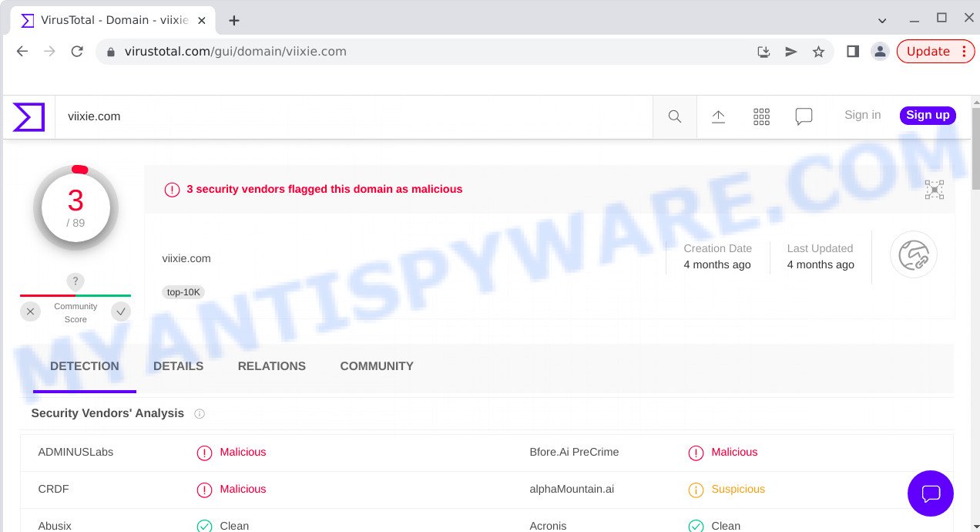980x532 pixels.
Task: Expand the tab search chevron in the title bar
Action: coord(882,20)
